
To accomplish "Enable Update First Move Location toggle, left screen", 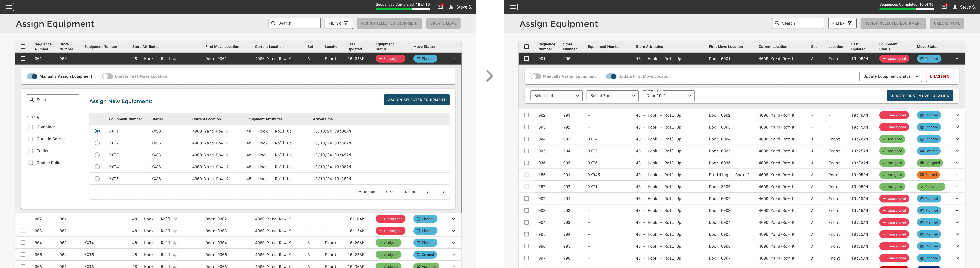I will tap(108, 77).
